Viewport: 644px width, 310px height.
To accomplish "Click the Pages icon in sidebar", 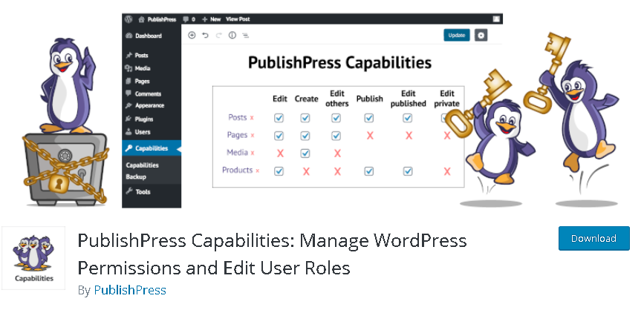I will pos(129,81).
